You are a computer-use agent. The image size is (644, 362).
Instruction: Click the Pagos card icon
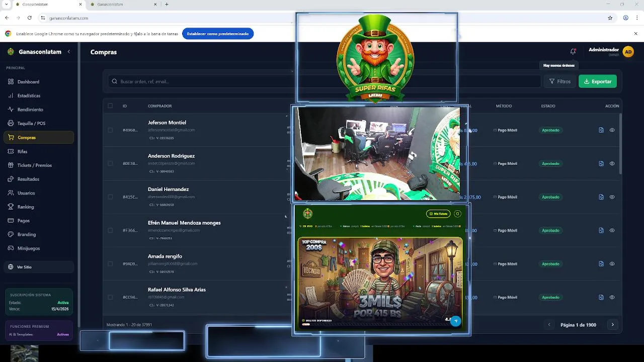point(11,221)
